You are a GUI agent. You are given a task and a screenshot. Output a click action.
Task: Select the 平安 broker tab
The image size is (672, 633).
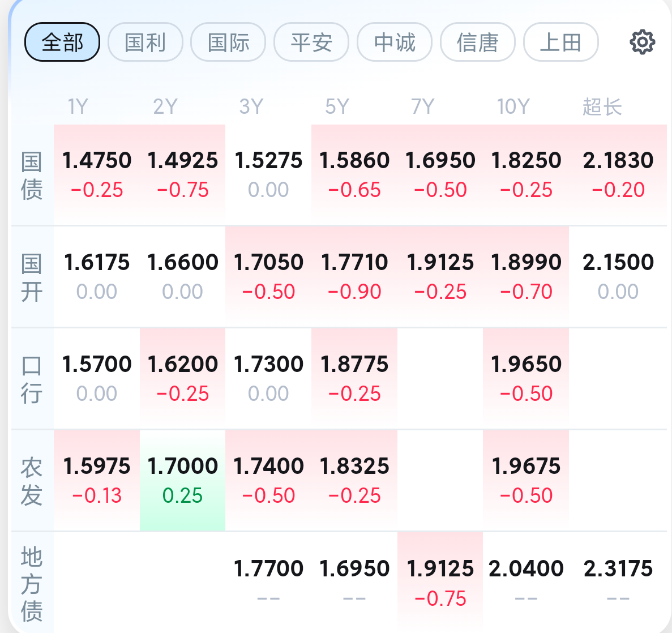click(311, 42)
